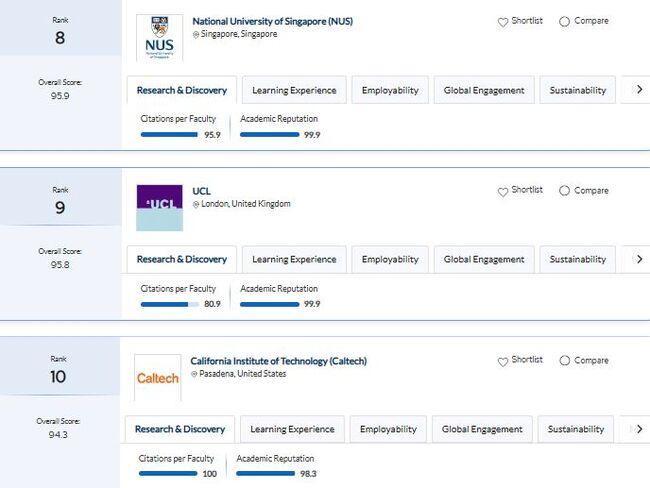Viewport: 650px width, 488px height.
Task: Click heart icon to shortlist UCL
Action: click(x=503, y=190)
